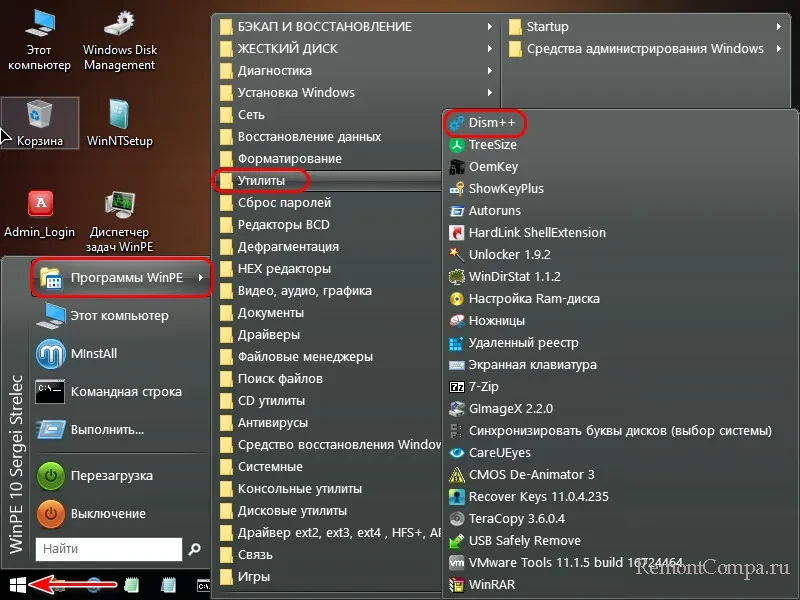
Task: Expand Программы WinPE submenu
Action: [121, 278]
